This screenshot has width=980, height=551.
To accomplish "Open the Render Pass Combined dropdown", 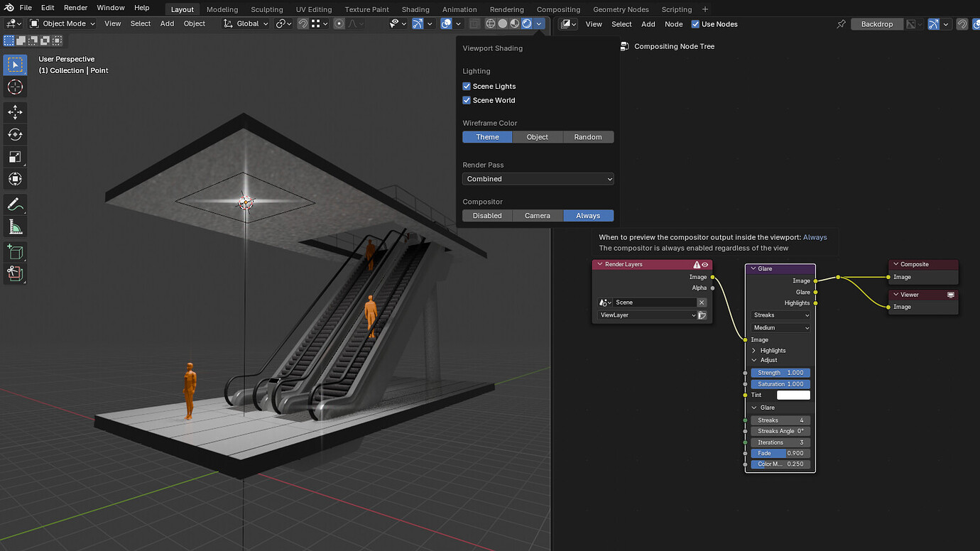I will pyautogui.click(x=538, y=179).
